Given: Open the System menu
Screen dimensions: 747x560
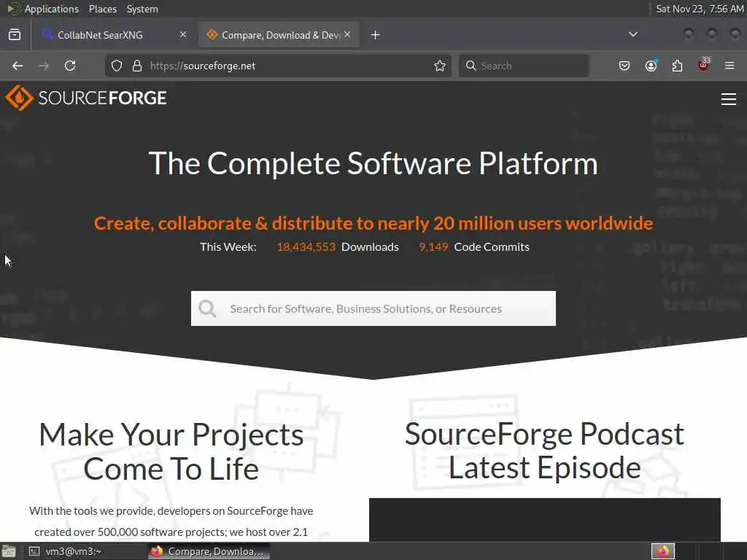Looking at the screenshot, I should [142, 9].
